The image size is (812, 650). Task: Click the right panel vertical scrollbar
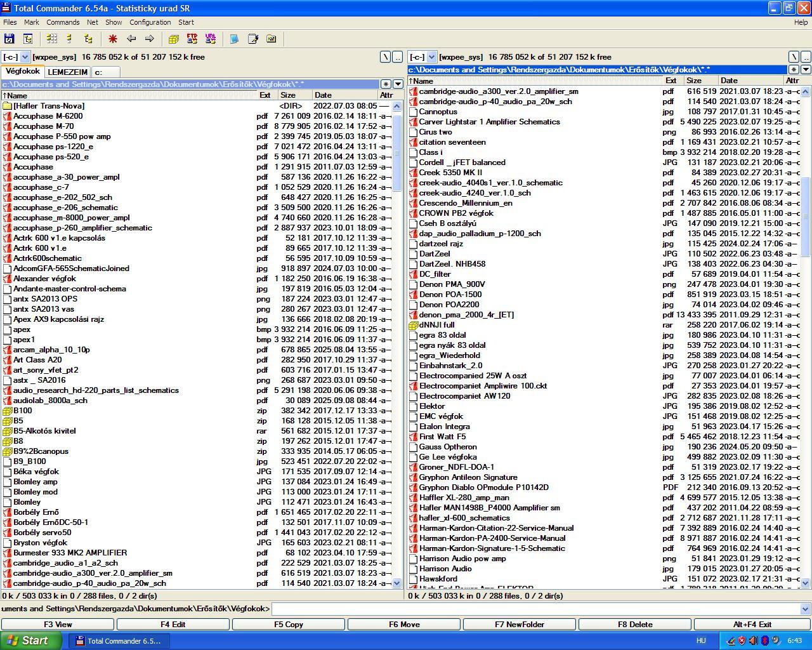806,337
